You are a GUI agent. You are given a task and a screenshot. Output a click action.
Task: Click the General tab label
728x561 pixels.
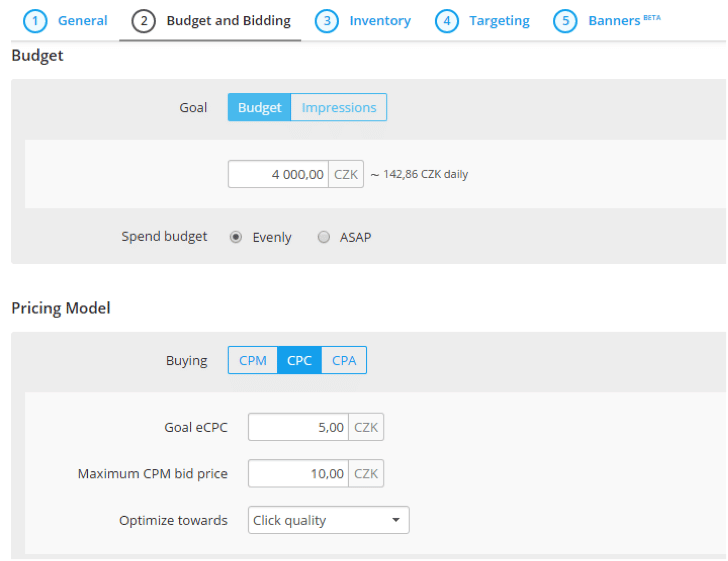[x=82, y=21]
